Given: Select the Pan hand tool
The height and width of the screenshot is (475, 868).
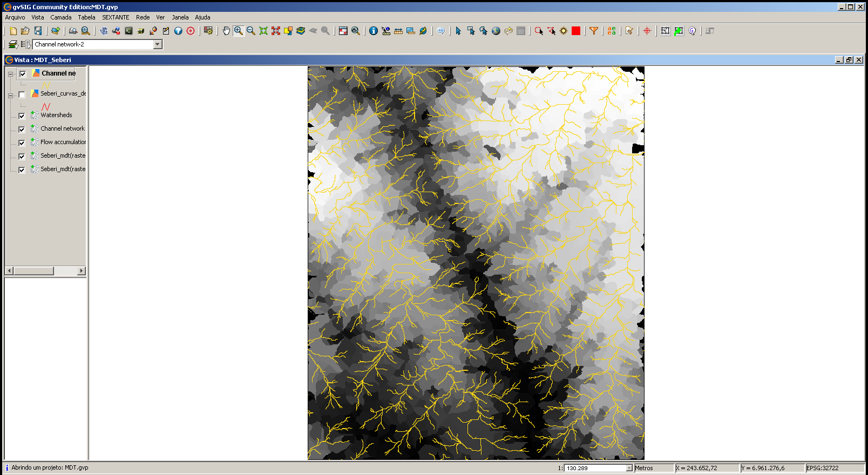Looking at the screenshot, I should (x=226, y=31).
